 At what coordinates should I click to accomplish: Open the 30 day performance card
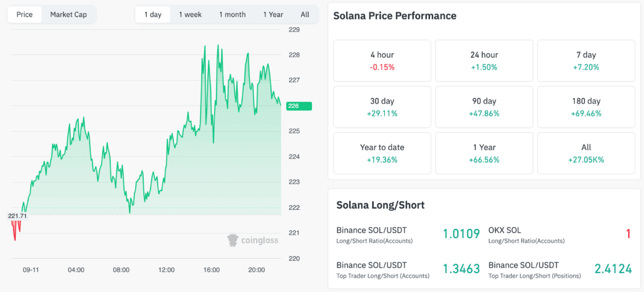[x=382, y=107]
